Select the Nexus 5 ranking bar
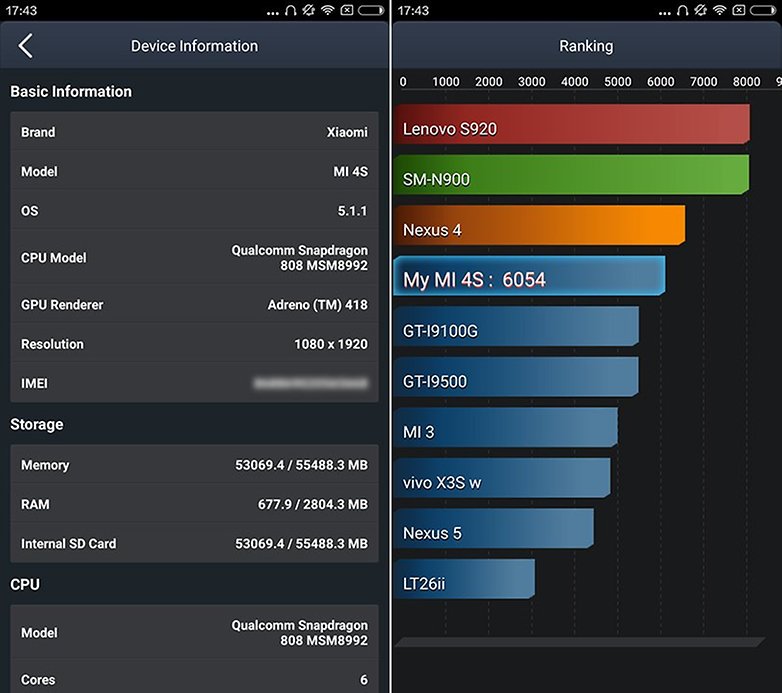This screenshot has width=782, height=693. (494, 528)
